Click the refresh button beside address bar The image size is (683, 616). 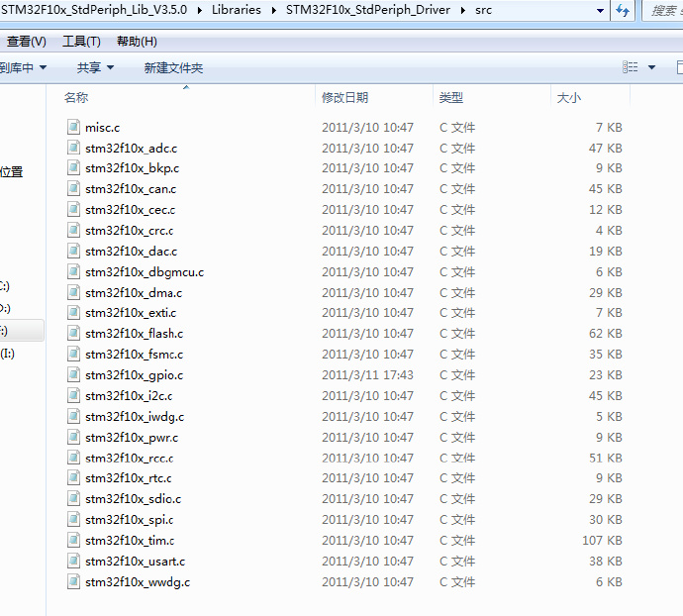(623, 10)
